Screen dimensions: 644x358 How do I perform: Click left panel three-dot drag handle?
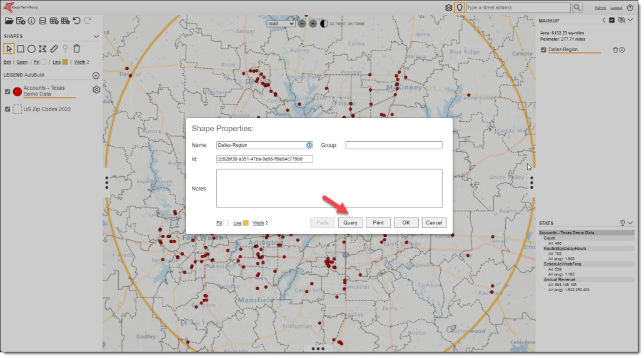pos(107,182)
